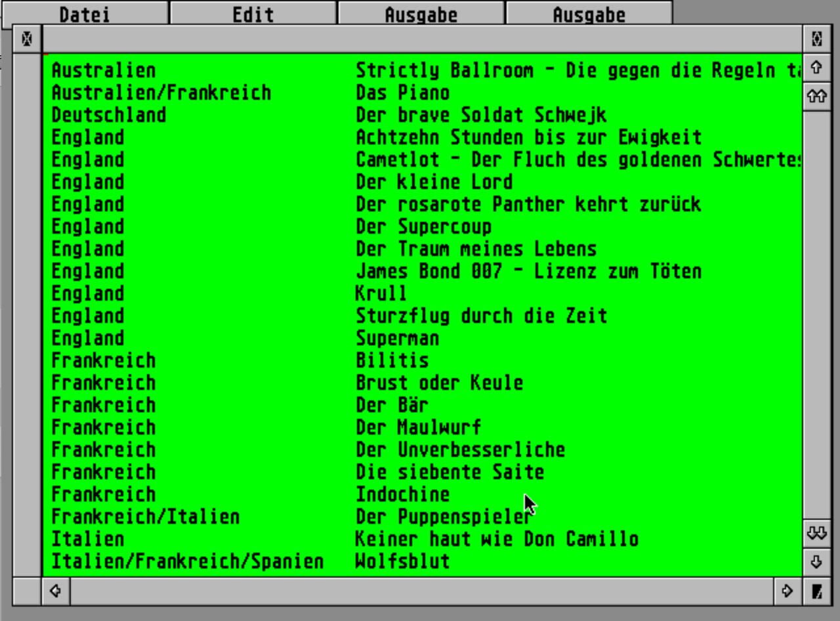Click the window fuller icon above the scroll arrows
The height and width of the screenshot is (621, 840).
817,39
